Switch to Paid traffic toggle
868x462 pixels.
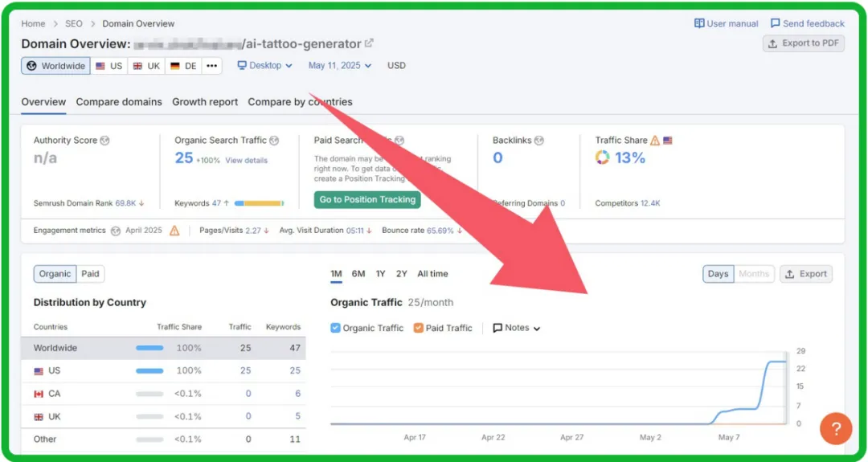click(91, 274)
